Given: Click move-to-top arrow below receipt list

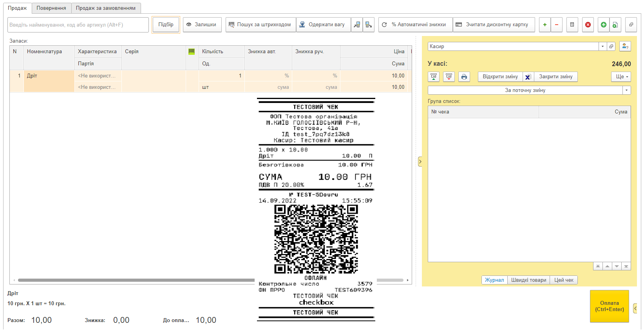Looking at the screenshot, I should click(x=598, y=266).
